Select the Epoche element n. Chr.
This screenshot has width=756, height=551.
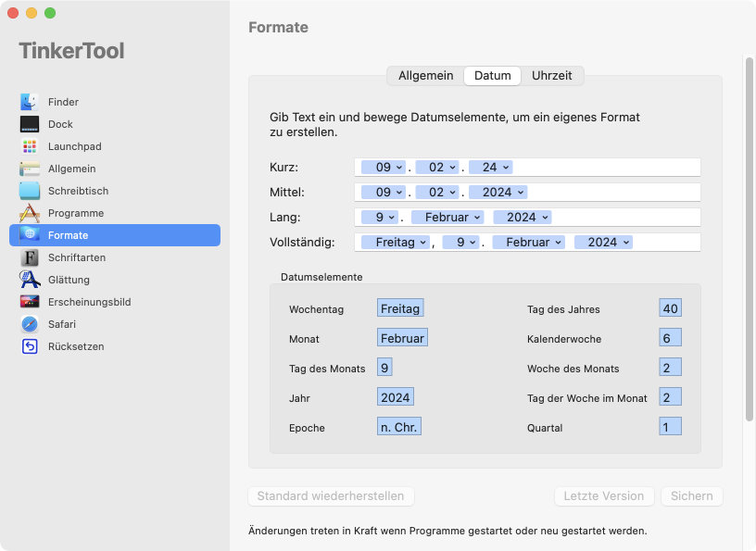(398, 427)
